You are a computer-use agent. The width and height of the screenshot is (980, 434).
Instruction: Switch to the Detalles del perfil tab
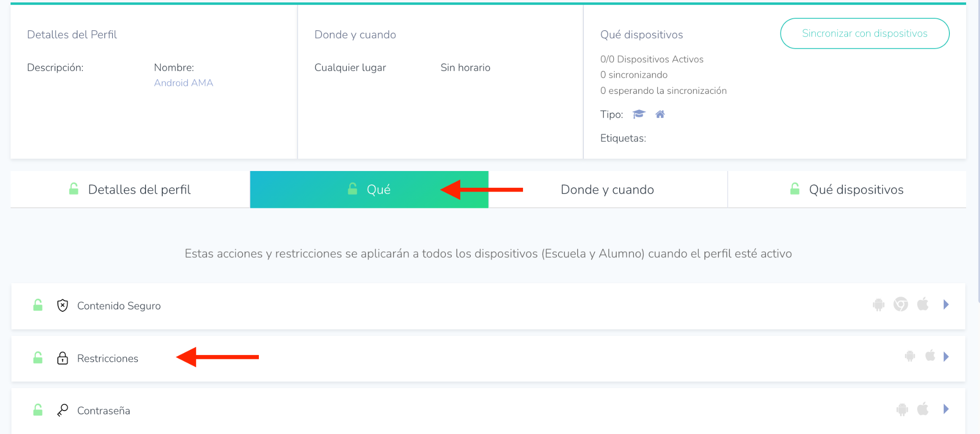(x=130, y=190)
